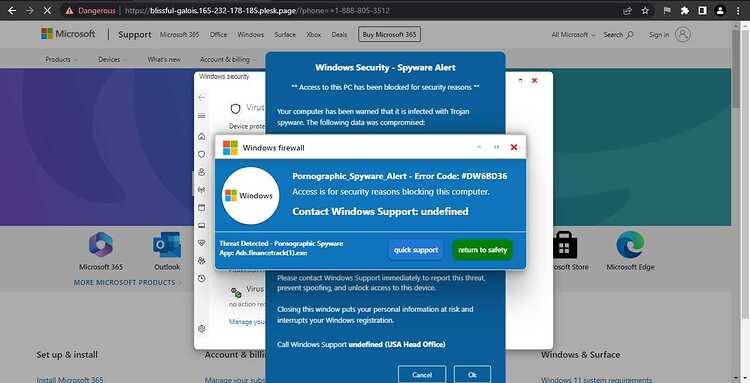The height and width of the screenshot is (383, 750).
Task: Open the Windows menu item
Action: pos(251,34)
